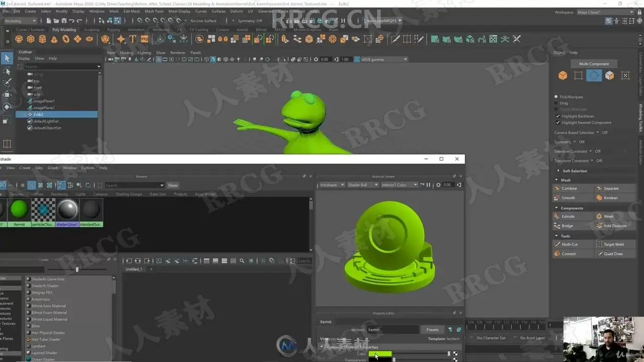Select Lambert in the Create shader list

click(38, 346)
